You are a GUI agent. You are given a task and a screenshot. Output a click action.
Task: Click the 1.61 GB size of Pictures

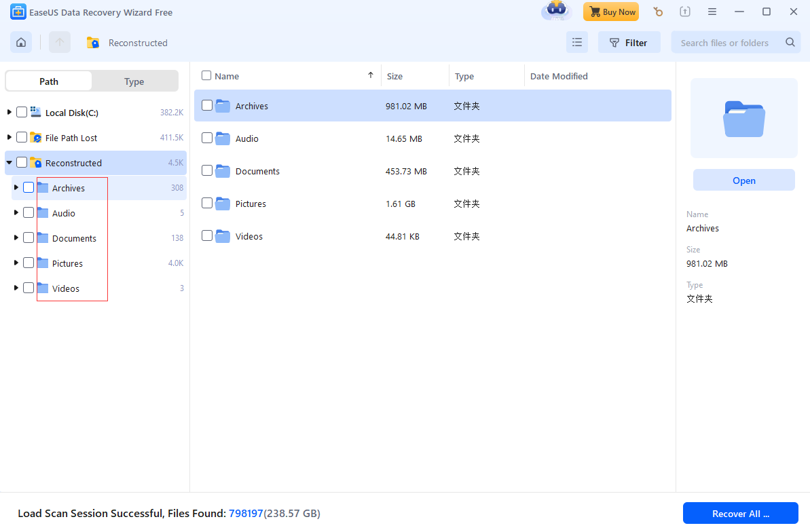401,204
